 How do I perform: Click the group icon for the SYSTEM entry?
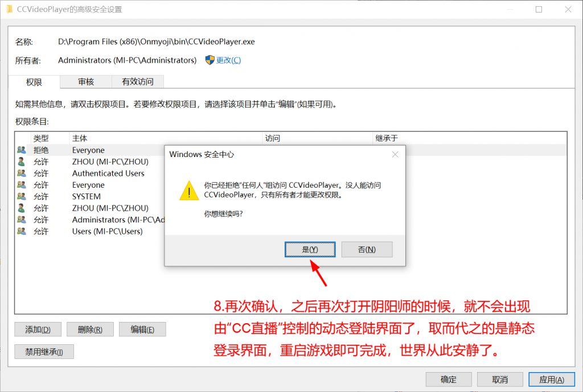(22, 196)
